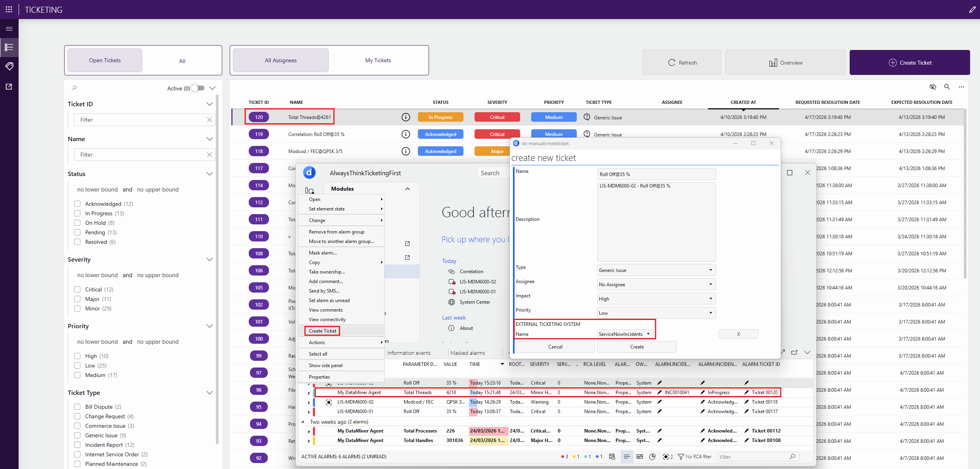The width and height of the screenshot is (980, 469).
Task: Open the table more options ellipsis
Action: tap(961, 87)
